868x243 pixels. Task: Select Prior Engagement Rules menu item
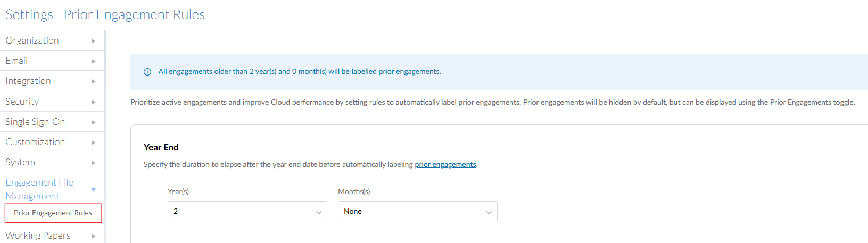[x=53, y=213]
